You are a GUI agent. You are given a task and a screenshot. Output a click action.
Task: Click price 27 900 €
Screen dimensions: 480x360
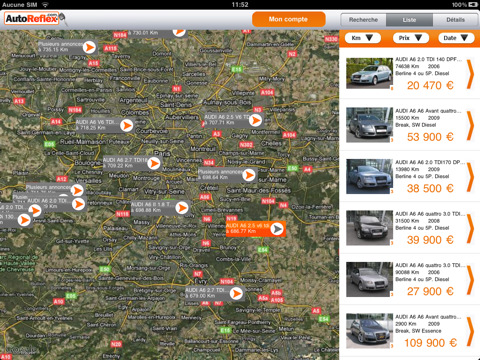430,292
